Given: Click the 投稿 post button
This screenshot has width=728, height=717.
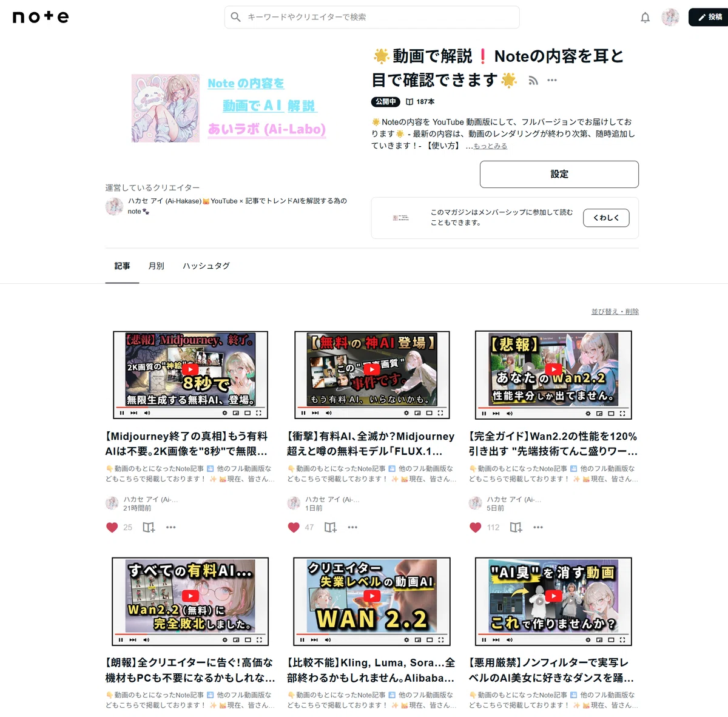Looking at the screenshot, I should (709, 17).
